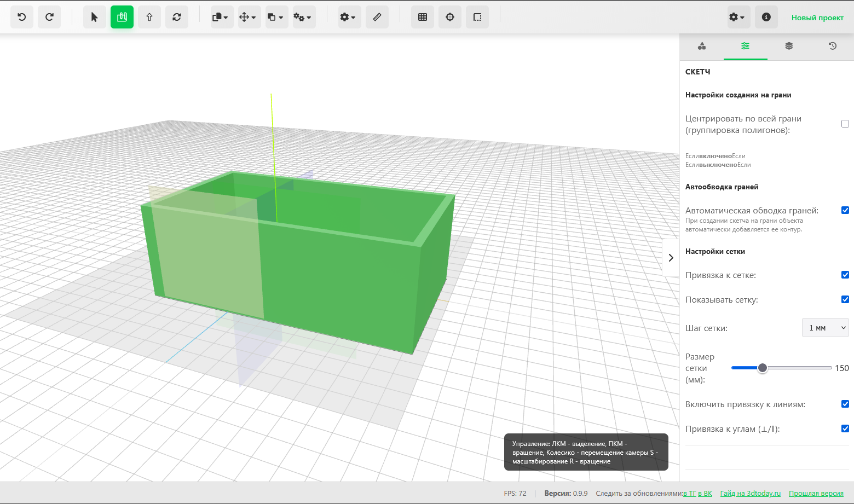Image resolution: width=854 pixels, height=504 pixels.
Task: Click the redo arrow button
Action: (x=49, y=17)
